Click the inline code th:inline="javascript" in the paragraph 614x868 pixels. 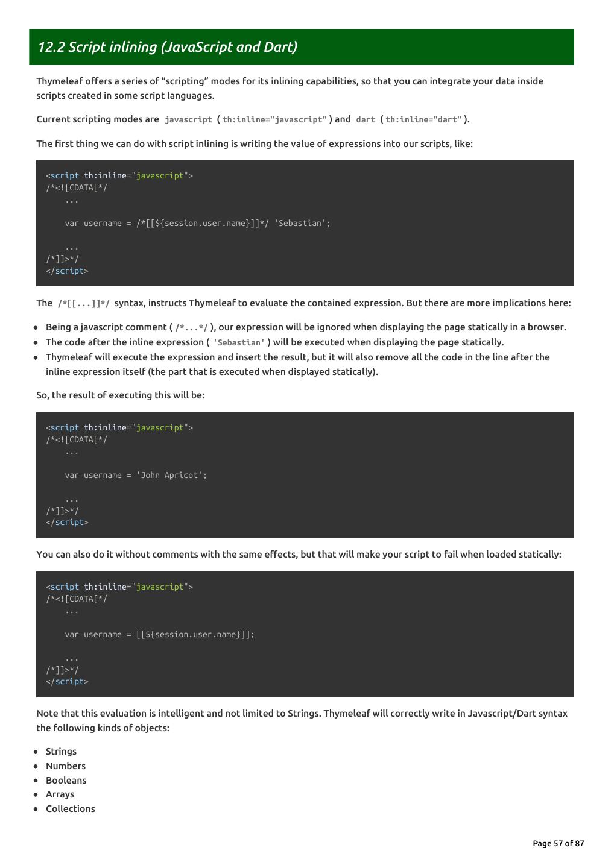tap(274, 119)
